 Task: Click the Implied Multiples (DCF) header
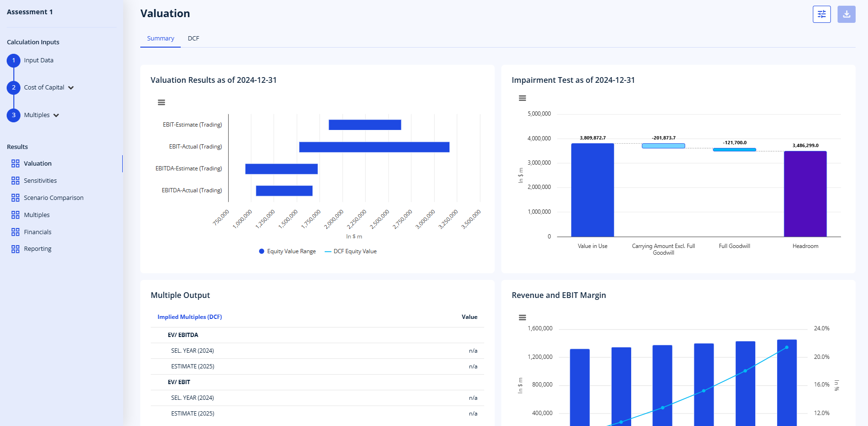pos(190,317)
